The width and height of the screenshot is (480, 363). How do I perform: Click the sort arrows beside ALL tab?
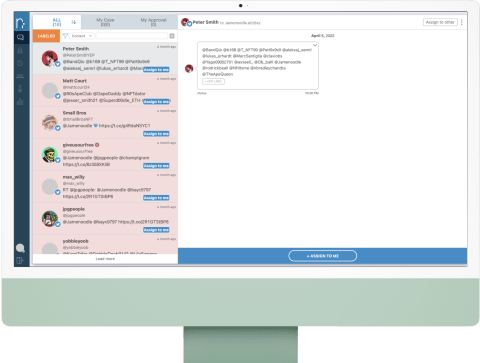[74, 22]
